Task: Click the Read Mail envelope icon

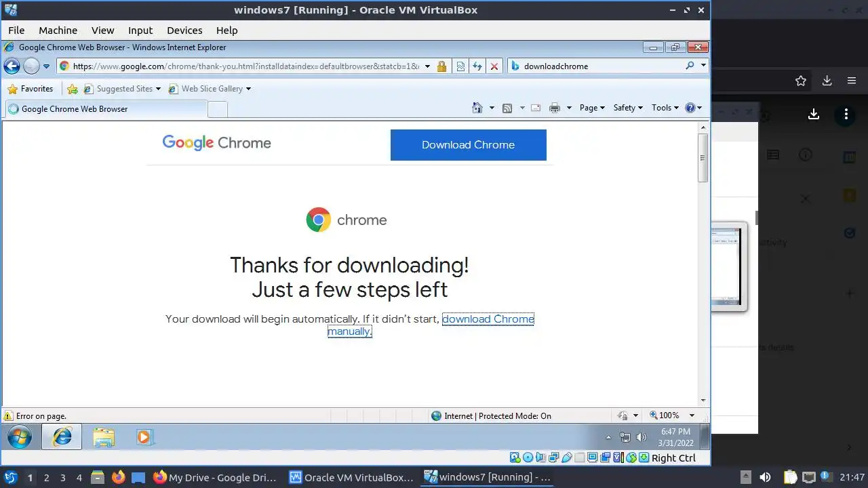Action: (536, 108)
